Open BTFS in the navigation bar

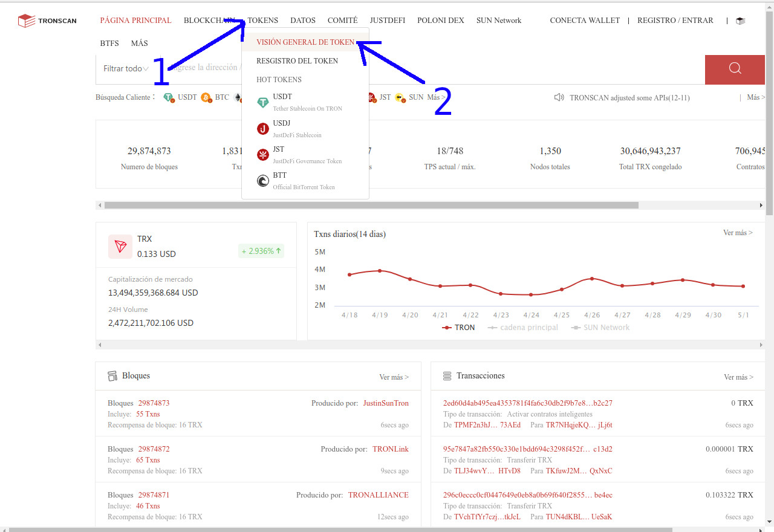point(109,44)
